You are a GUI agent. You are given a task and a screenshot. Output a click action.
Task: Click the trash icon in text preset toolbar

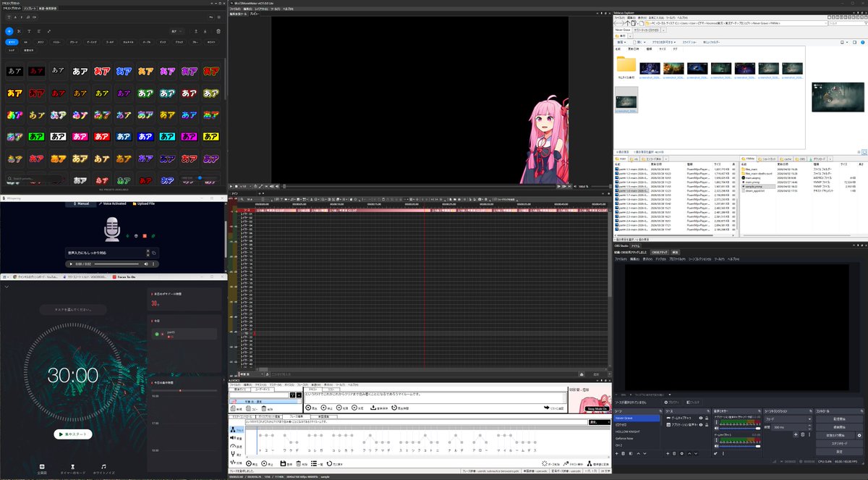click(x=218, y=31)
